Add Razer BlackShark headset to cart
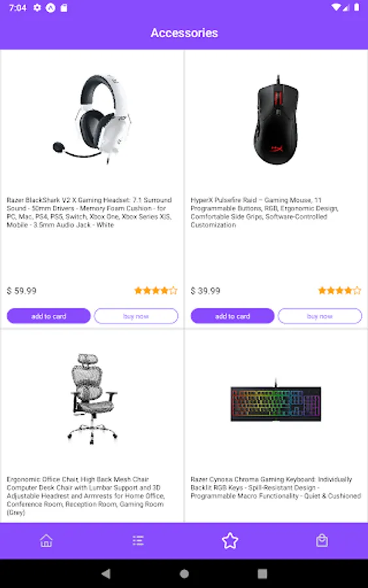This screenshot has height=588, width=368. (49, 316)
